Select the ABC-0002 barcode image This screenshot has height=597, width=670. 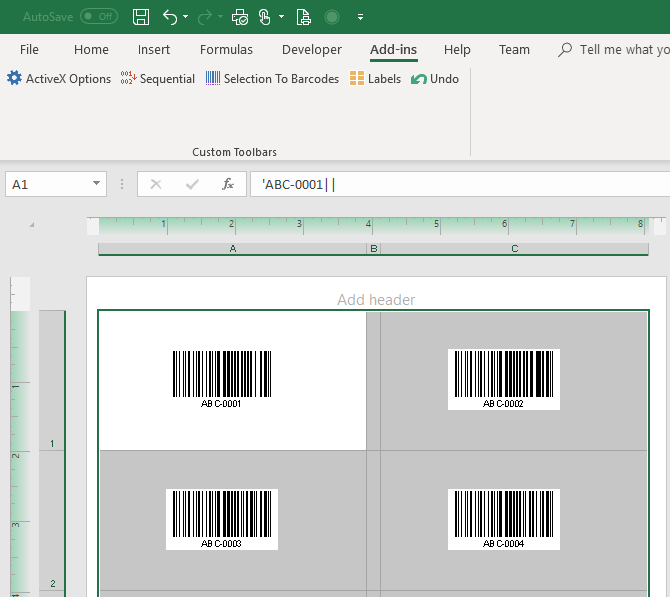[504, 379]
